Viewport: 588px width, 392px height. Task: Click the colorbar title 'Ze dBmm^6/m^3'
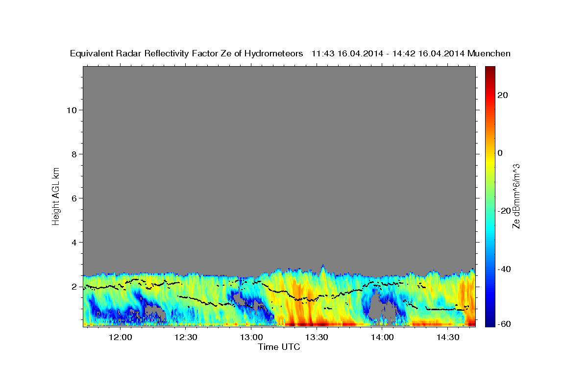516,196
